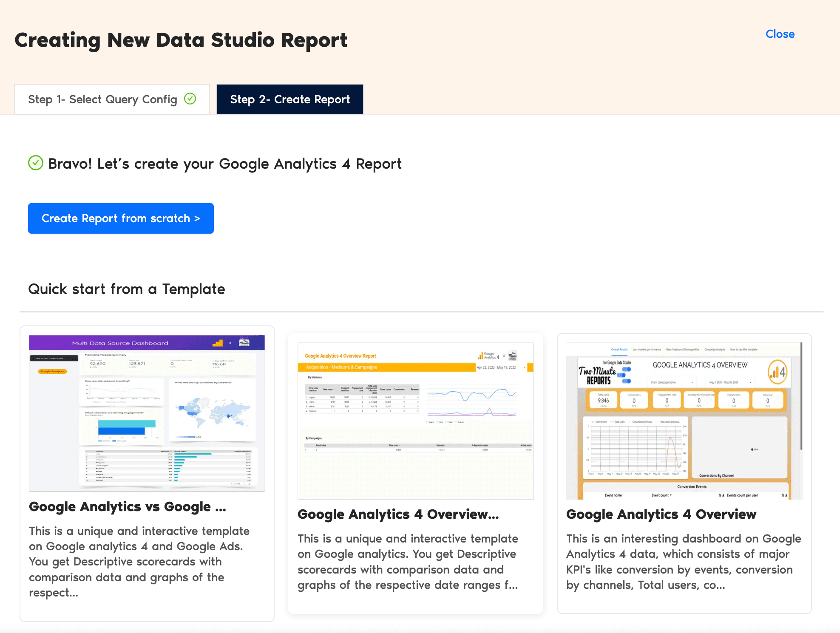Click description text of third template card
The height and width of the screenshot is (633, 840).
pos(683,562)
